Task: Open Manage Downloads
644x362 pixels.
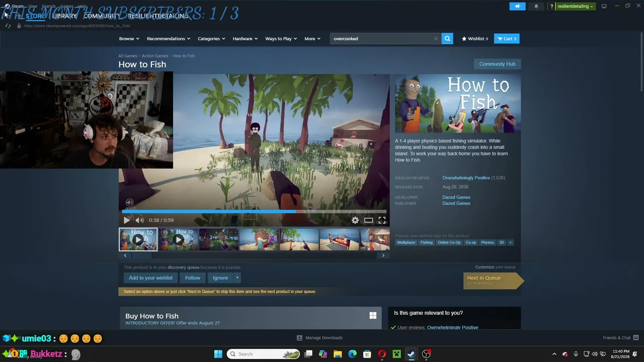Action: tap(320, 338)
